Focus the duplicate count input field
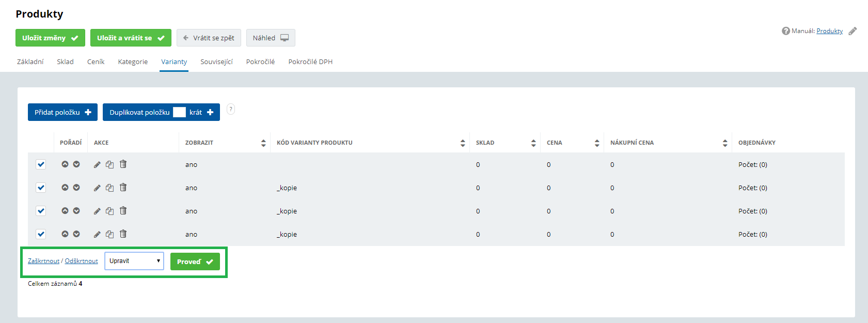The height and width of the screenshot is (323, 868). click(x=179, y=112)
